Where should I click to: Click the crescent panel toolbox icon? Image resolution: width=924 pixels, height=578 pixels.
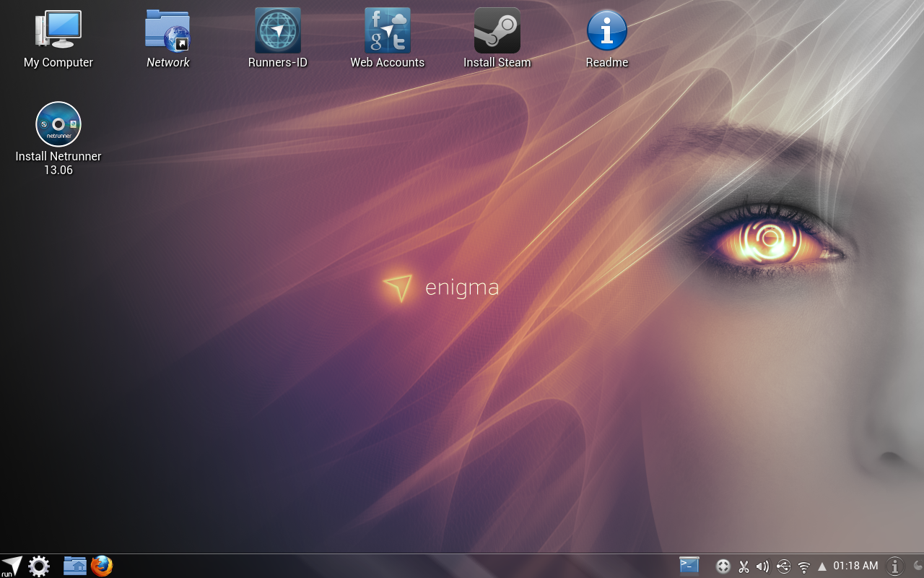point(918,566)
